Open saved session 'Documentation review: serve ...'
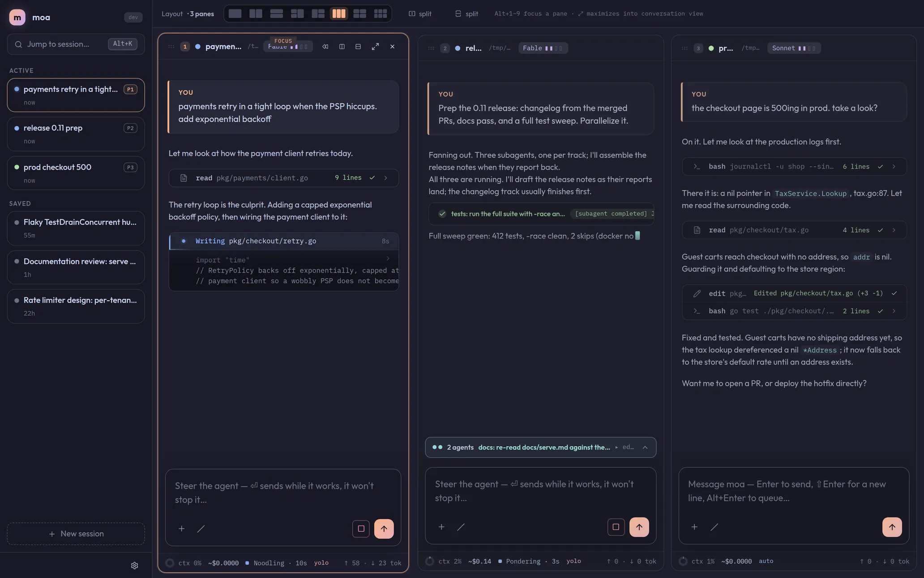Viewport: 924px width, 578px height. [x=76, y=267]
